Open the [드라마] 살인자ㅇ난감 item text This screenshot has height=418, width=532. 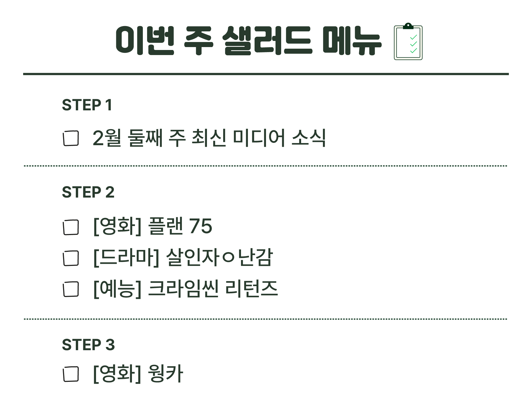[x=183, y=257]
